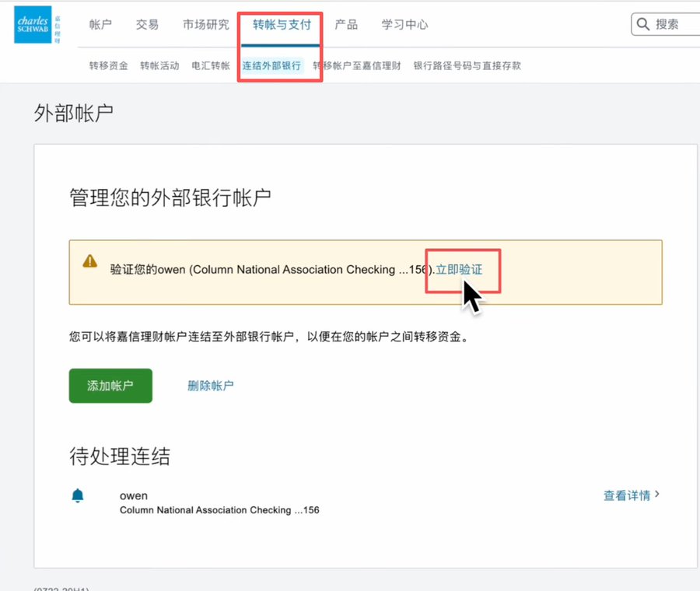Screen dimensions: 700x591
Task: Click the 立即验证 link
Action: (459, 270)
